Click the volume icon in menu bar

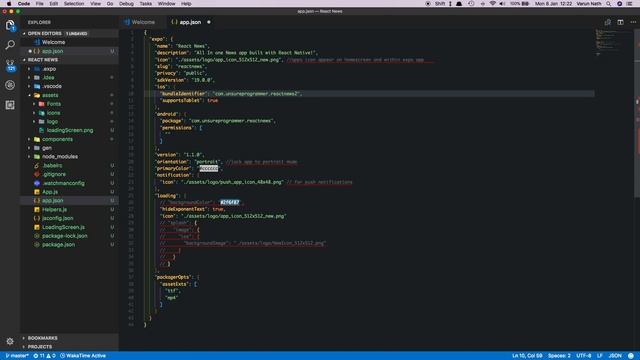(502, 4)
